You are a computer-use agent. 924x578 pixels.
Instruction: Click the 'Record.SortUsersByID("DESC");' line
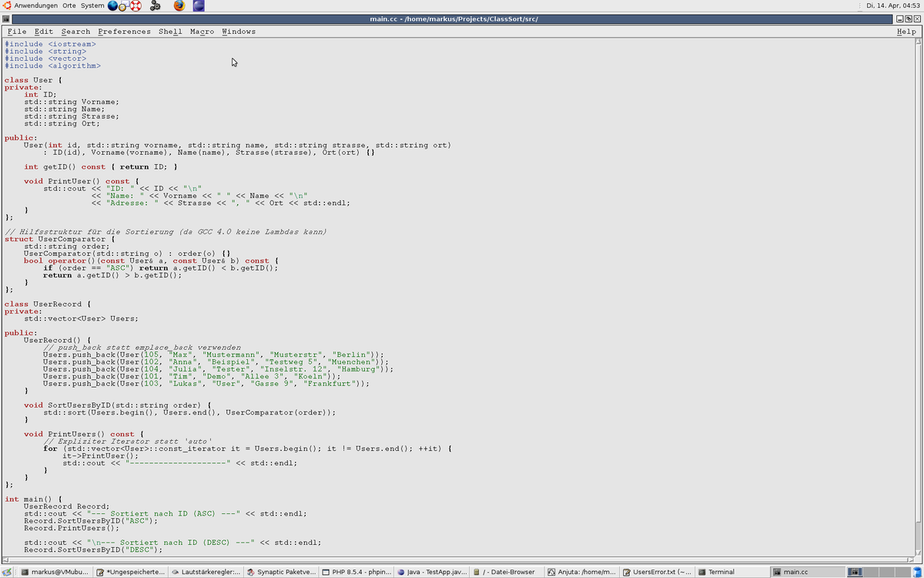tap(93, 549)
